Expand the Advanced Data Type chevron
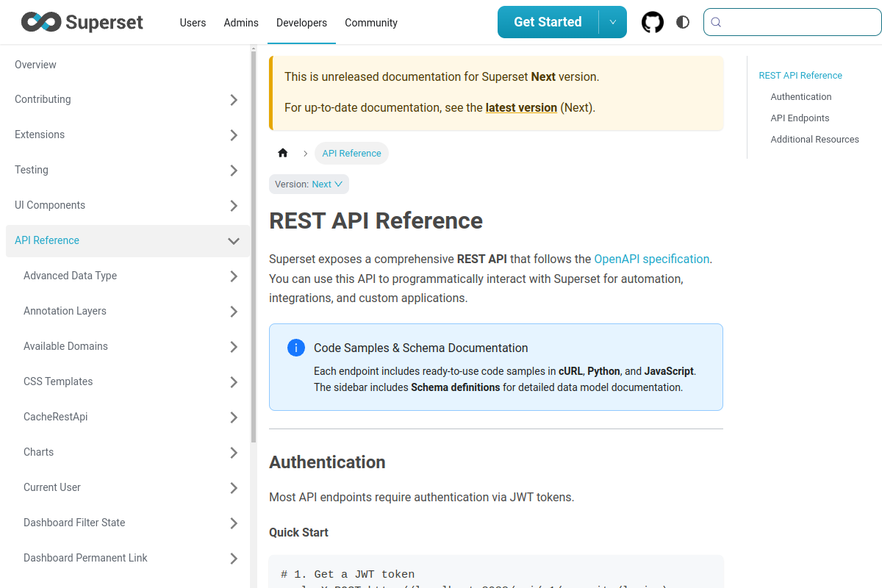The width and height of the screenshot is (882, 588). (x=234, y=276)
